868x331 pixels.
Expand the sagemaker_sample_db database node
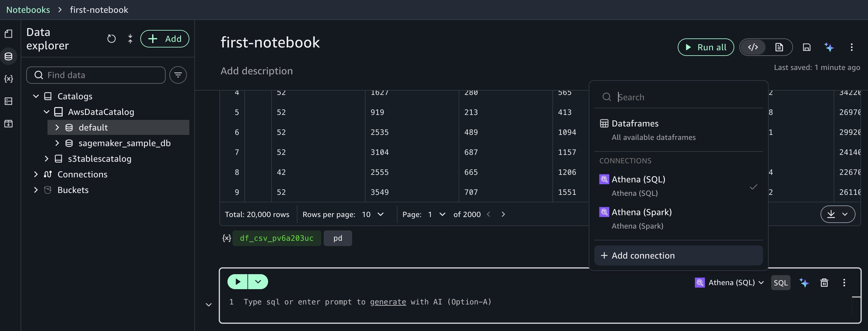[x=57, y=143]
